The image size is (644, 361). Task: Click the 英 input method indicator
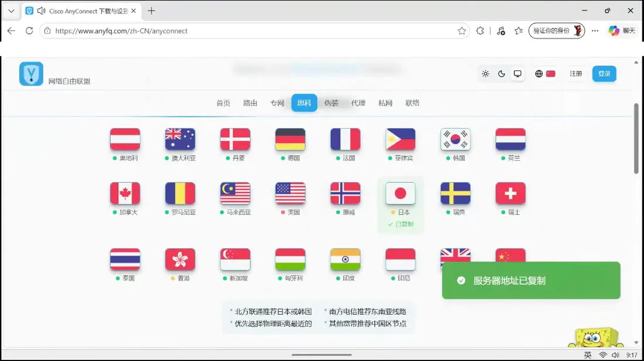coord(588,355)
